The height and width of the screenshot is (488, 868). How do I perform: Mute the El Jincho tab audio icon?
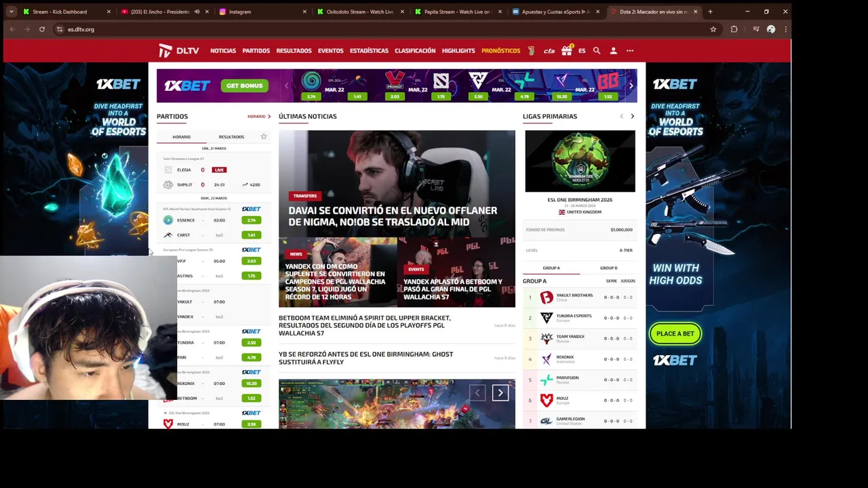pyautogui.click(x=197, y=12)
